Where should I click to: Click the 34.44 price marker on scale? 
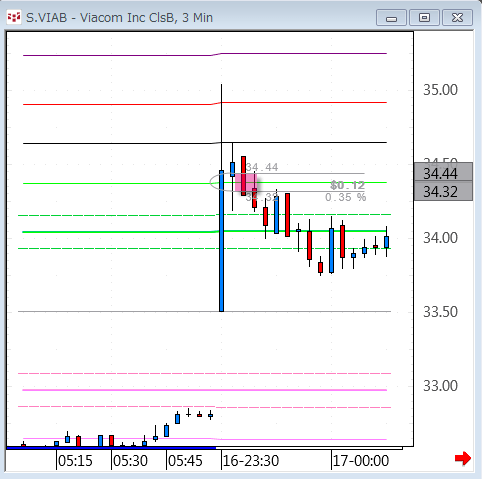pyautogui.click(x=443, y=172)
